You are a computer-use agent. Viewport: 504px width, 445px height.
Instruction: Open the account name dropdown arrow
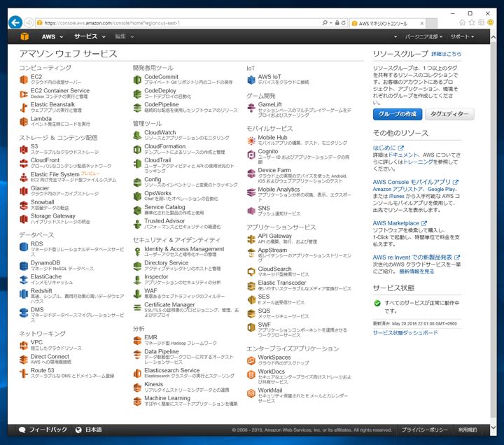[x=395, y=37]
